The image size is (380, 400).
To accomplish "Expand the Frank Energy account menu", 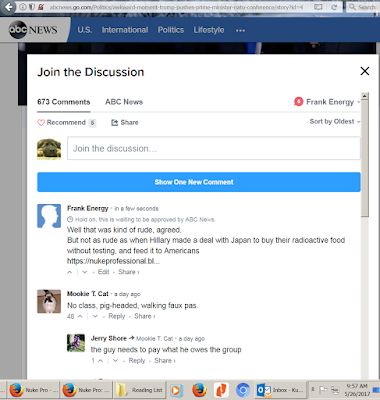I will 327,102.
